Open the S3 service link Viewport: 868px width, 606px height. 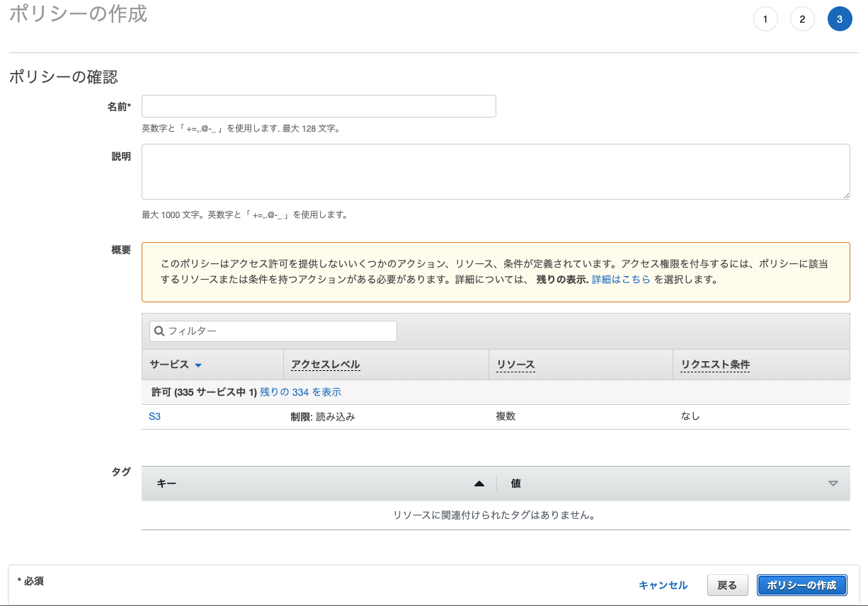click(x=154, y=416)
